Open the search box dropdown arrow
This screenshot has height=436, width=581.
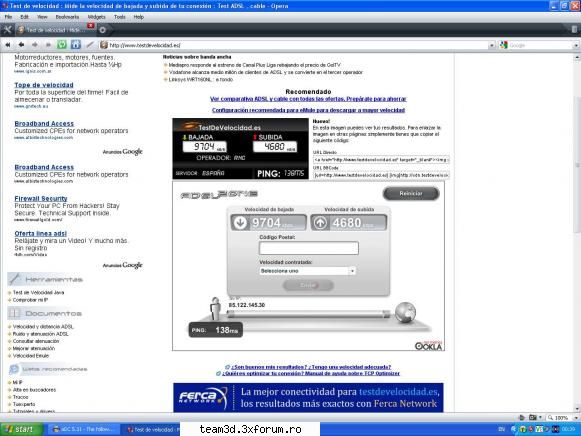pos(576,45)
